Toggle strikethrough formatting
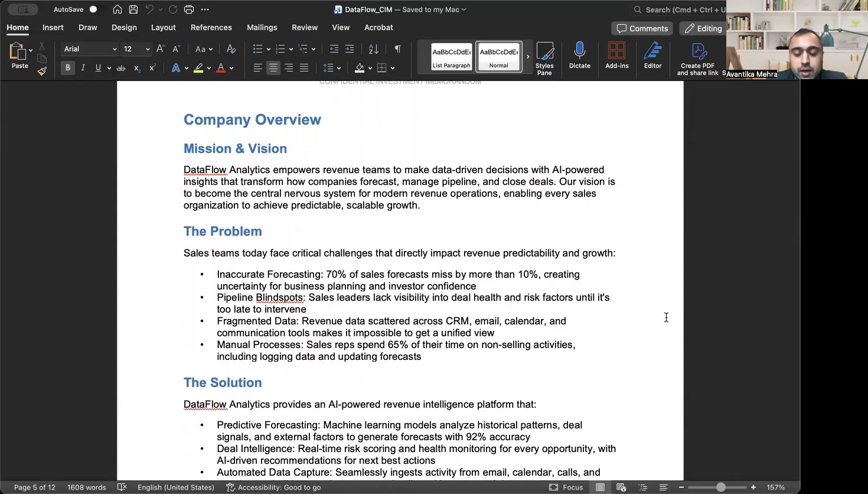The width and height of the screenshot is (868, 494). click(121, 68)
